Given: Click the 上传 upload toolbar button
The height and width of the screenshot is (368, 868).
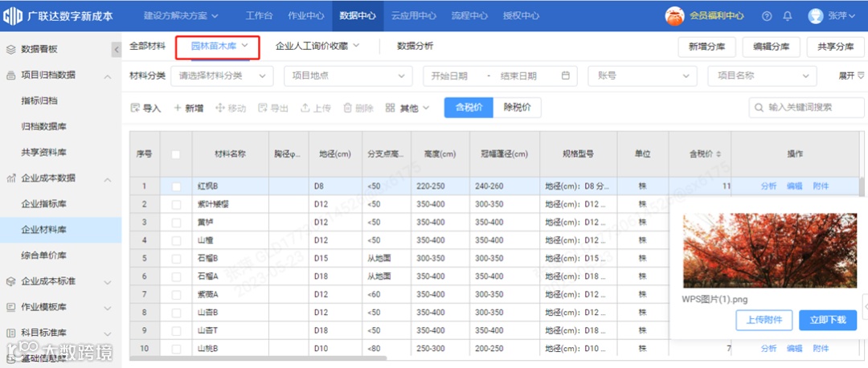Looking at the screenshot, I should 316,108.
